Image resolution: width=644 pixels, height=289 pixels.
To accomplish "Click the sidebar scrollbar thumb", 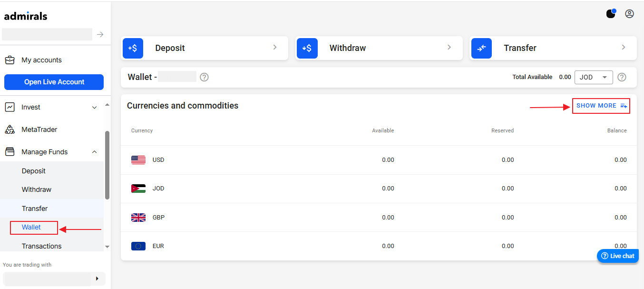I will pos(107,165).
